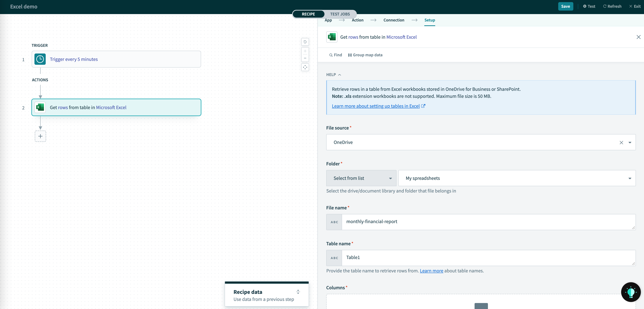Click the add step plus icon
644x309 pixels.
pyautogui.click(x=40, y=136)
